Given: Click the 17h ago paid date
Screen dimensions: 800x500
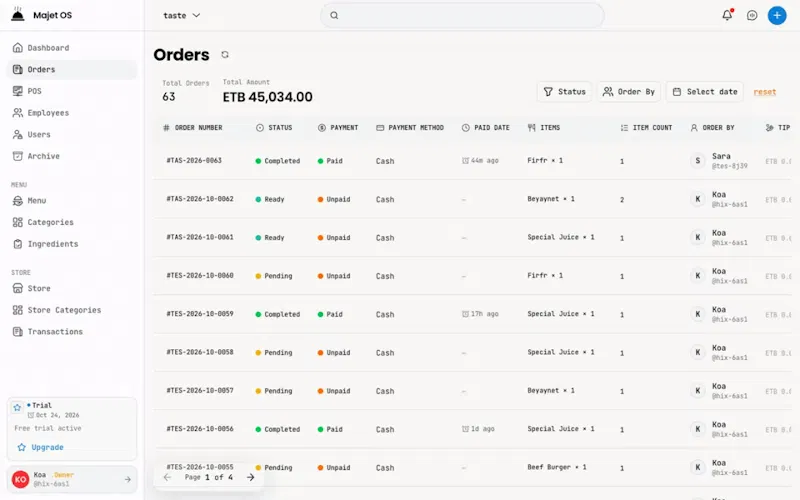Looking at the screenshot, I should (x=480, y=314).
